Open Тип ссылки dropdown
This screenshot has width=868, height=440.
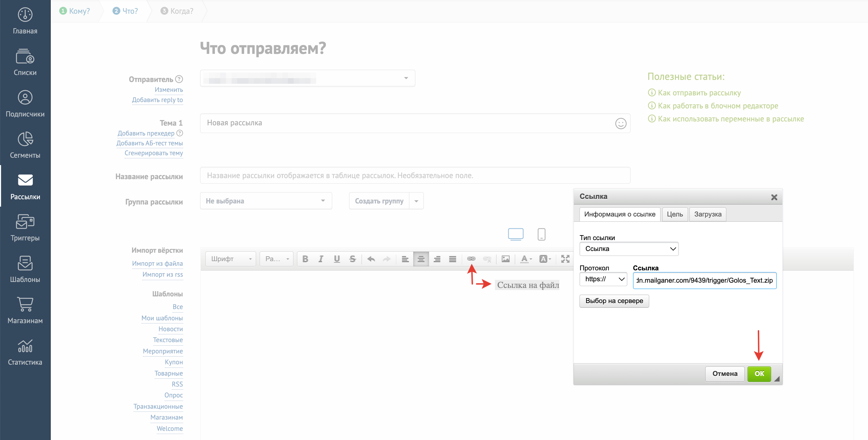click(629, 249)
